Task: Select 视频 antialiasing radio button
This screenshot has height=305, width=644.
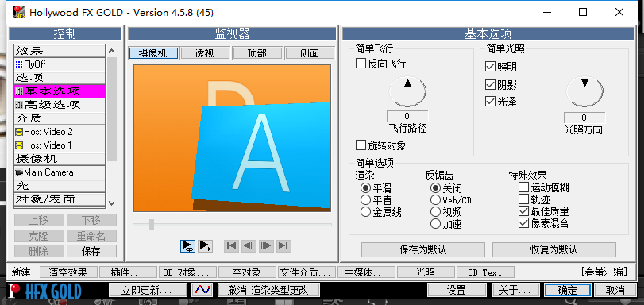Action: 435,212
